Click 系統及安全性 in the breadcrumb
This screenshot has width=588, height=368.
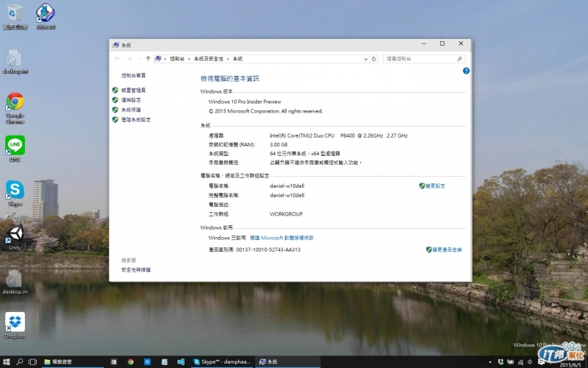[209, 59]
